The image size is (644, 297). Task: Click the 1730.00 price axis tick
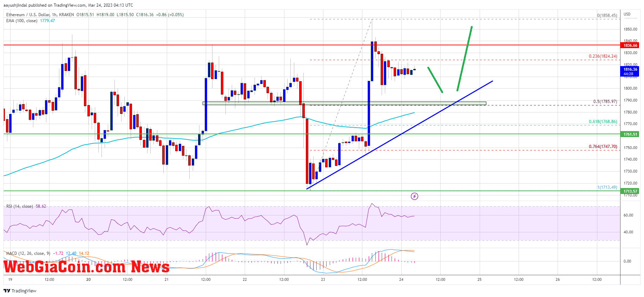tap(630, 172)
